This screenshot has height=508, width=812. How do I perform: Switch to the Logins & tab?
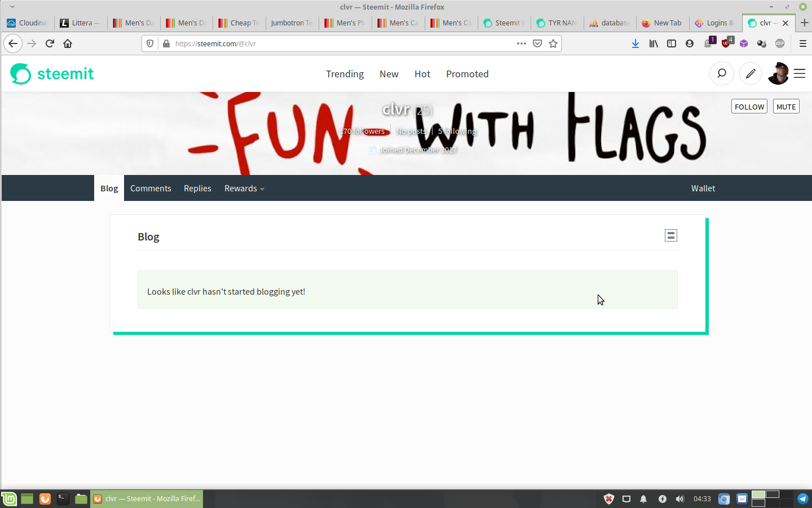715,23
